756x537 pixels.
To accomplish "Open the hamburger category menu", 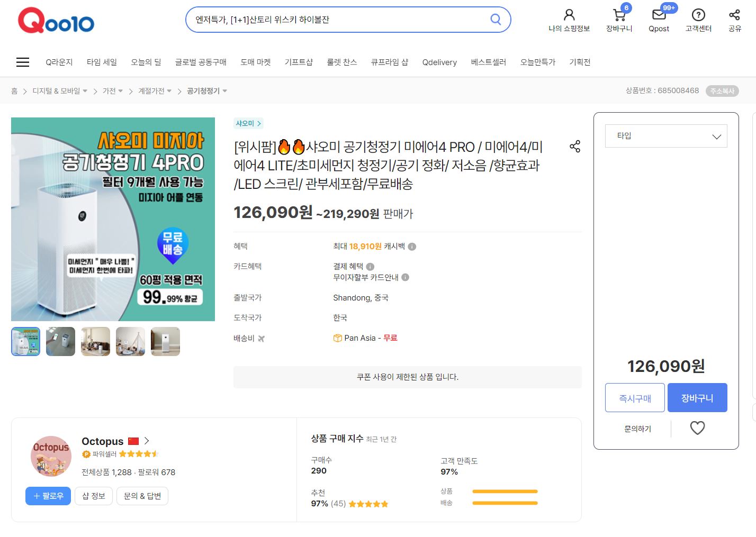I will (x=23, y=62).
